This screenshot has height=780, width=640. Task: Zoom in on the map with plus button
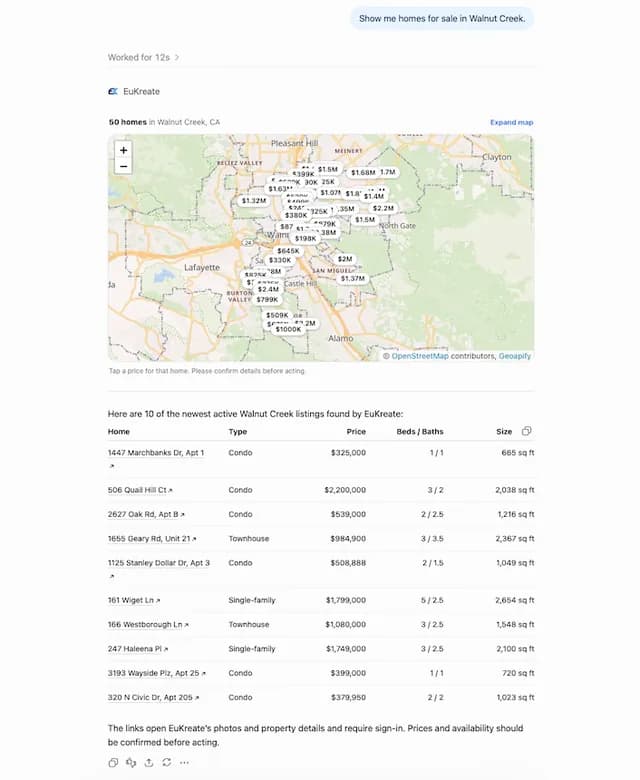[x=123, y=150]
